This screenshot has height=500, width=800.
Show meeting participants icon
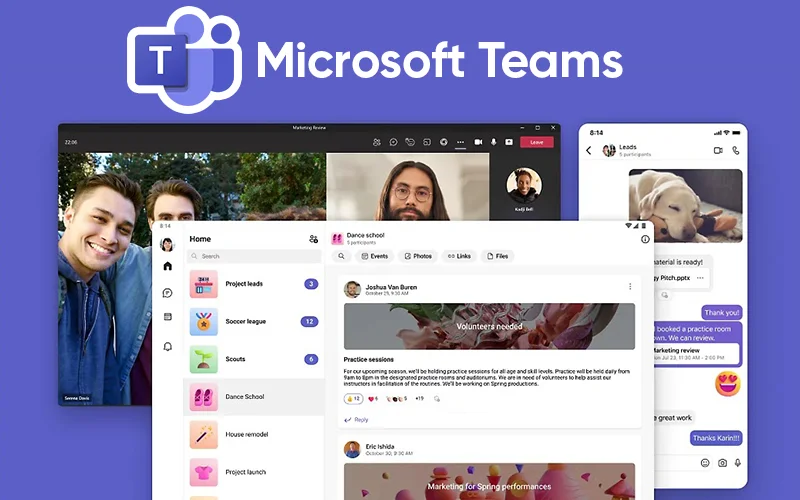pos(377,142)
